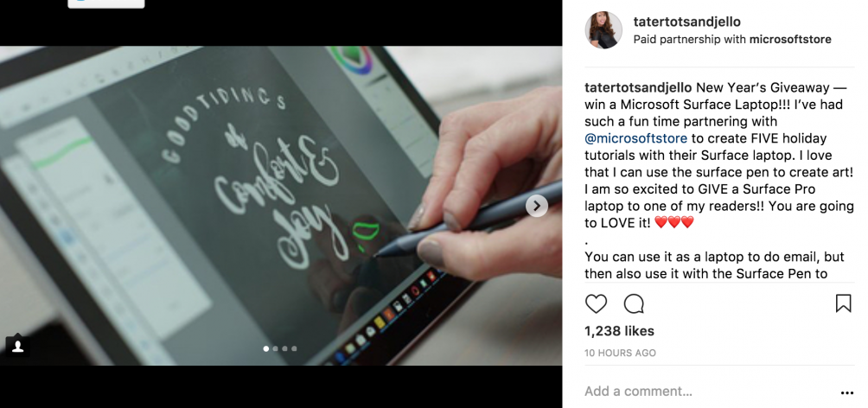Click the Surface tablet post photo
The height and width of the screenshot is (408, 868).
[281, 206]
